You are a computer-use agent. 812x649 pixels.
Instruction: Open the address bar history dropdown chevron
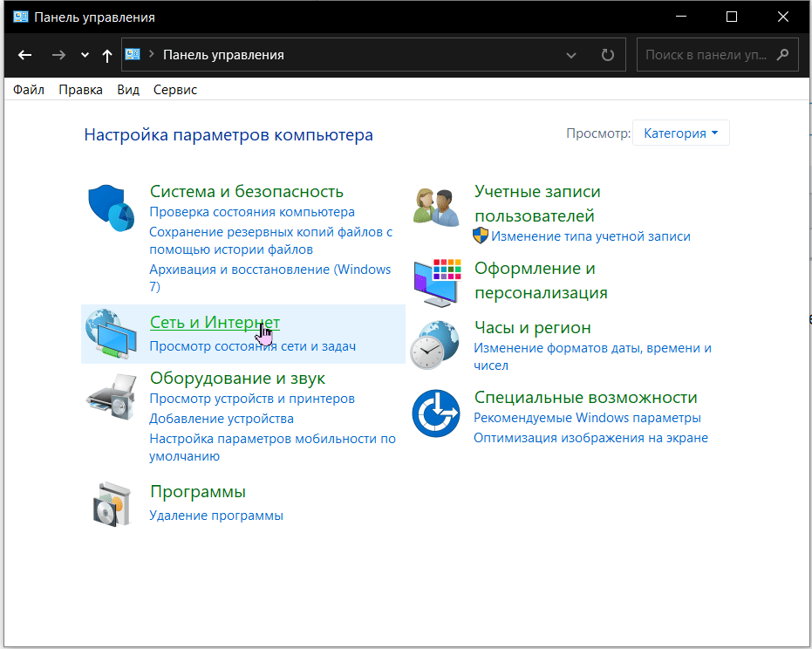coord(571,55)
